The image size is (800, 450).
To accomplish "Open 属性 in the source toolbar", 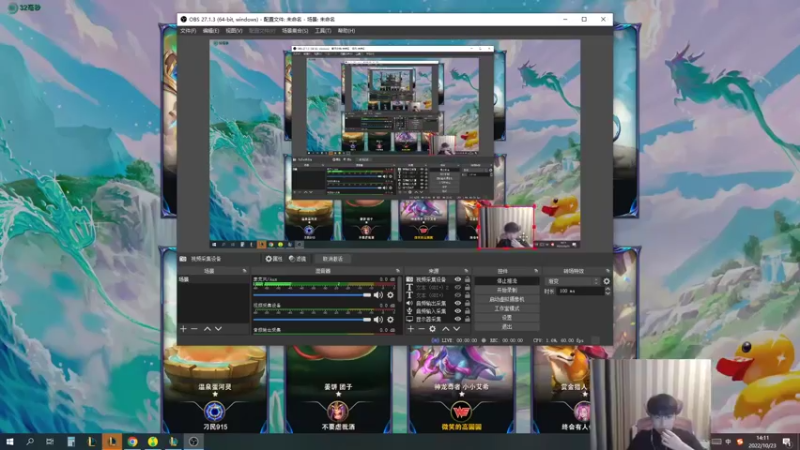I will 273,259.
